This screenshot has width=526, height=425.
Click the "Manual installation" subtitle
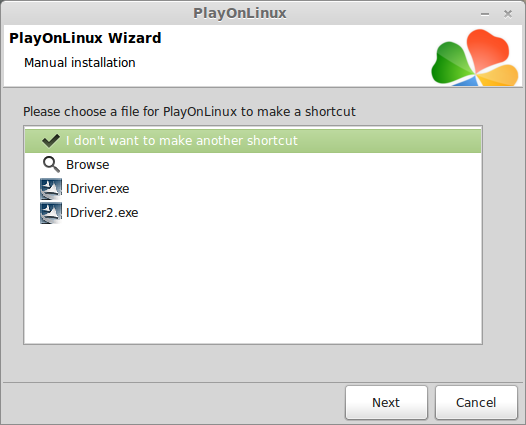click(80, 63)
